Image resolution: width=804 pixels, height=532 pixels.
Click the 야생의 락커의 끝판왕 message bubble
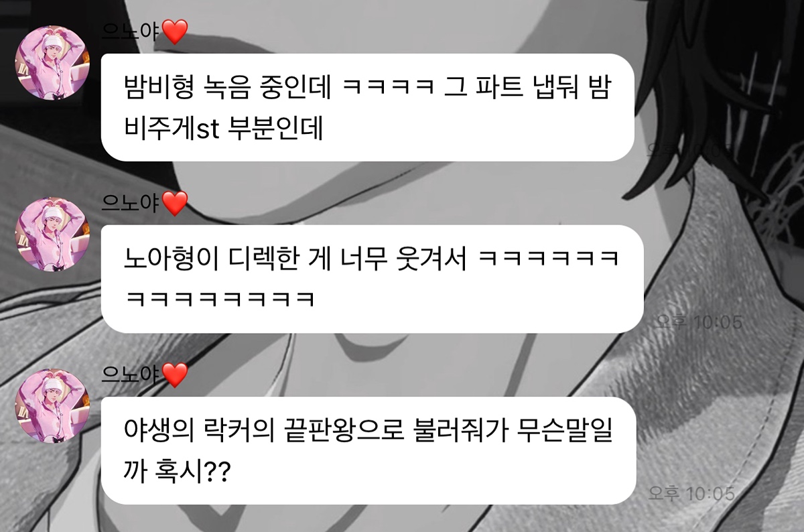[368, 451]
